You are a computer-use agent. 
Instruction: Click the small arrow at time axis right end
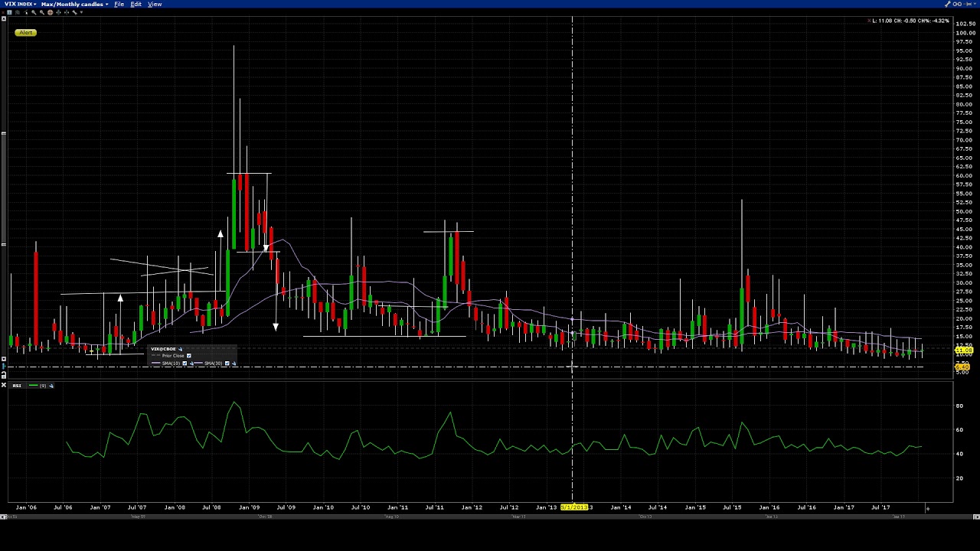(927, 508)
